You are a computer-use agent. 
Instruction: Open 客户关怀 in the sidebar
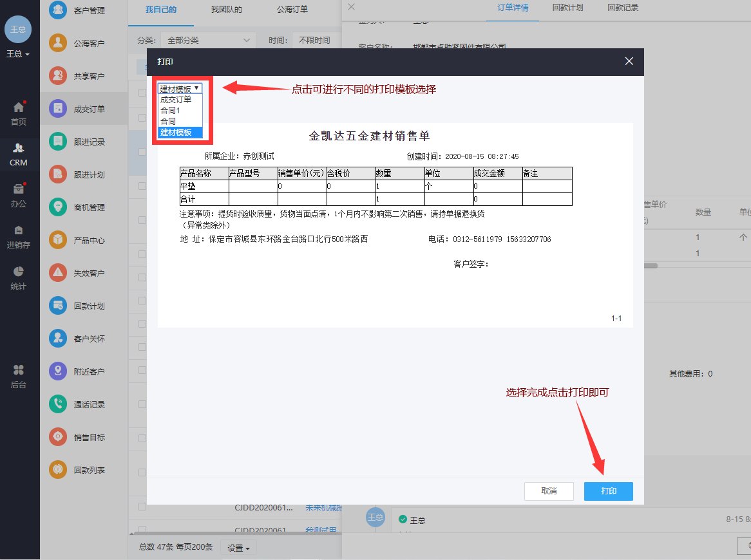(x=84, y=339)
